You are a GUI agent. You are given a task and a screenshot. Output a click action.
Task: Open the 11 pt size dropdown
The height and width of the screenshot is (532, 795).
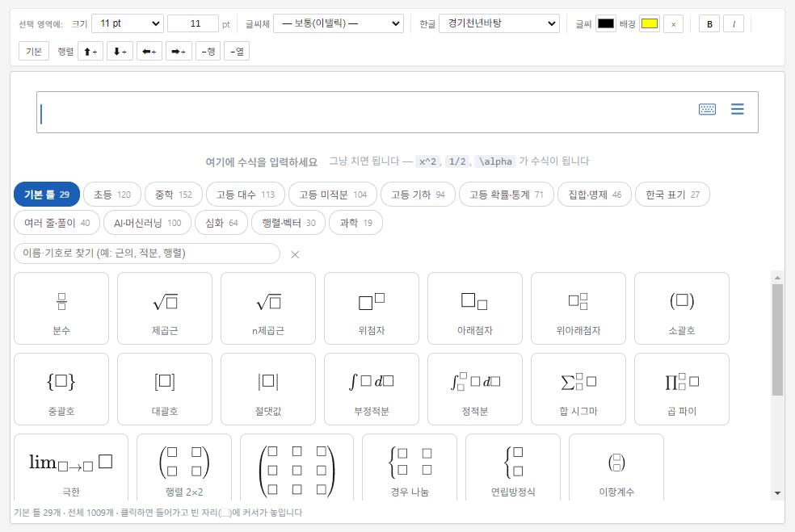[128, 23]
